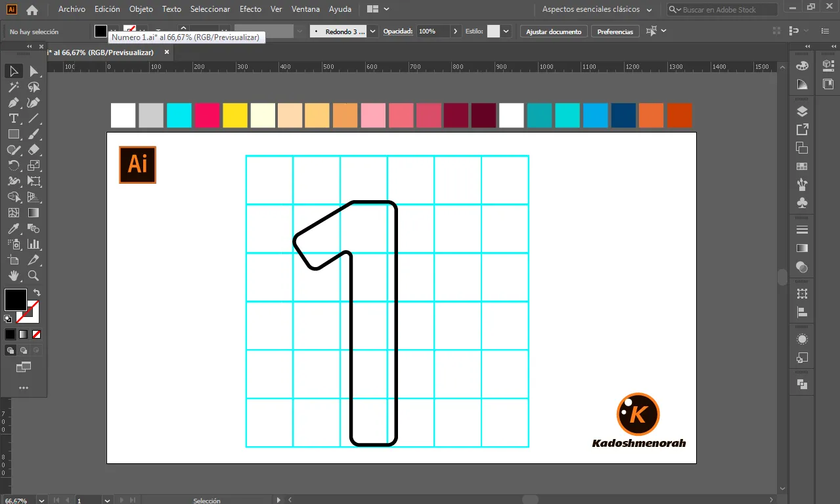Screen dimensions: 840x504
Task: Open the Color palette panel icon
Action: pyautogui.click(x=802, y=66)
